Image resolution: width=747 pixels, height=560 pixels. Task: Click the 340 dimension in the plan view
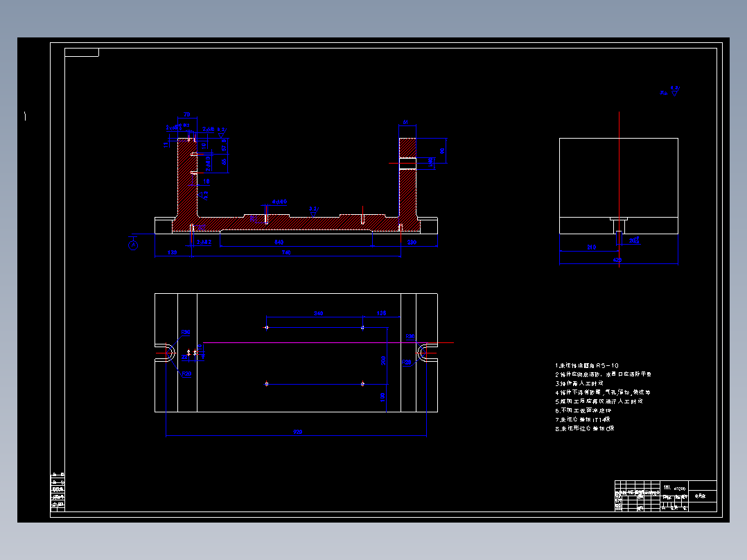318,313
